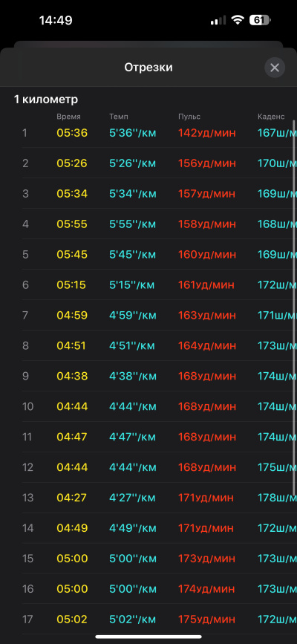The image size is (297, 644).
Task: Select kilometer 9 pace 4'38''/км
Action: coord(132,376)
